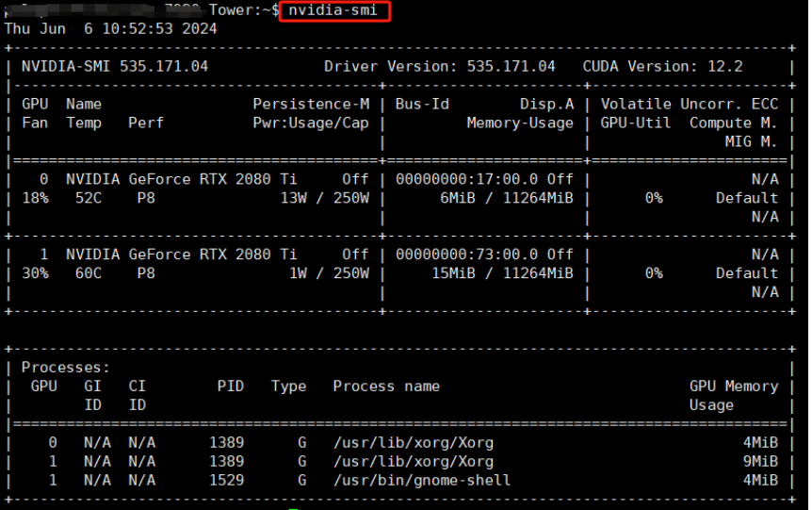Click the Processes: section header
The width and height of the screenshot is (812, 510).
click(66, 368)
